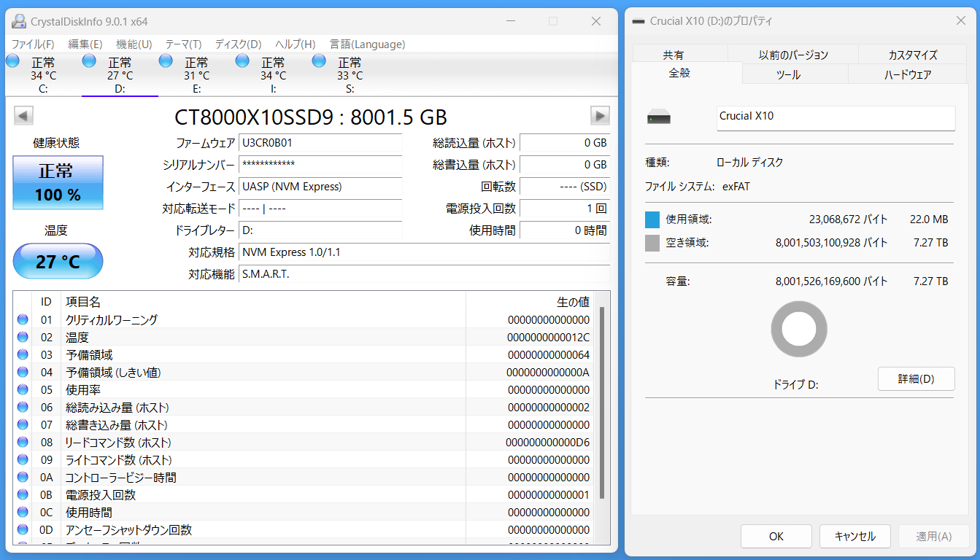Click the blue orb in row 0B 電源投入回数
Image resolution: width=980 pixels, height=560 pixels.
[23, 494]
